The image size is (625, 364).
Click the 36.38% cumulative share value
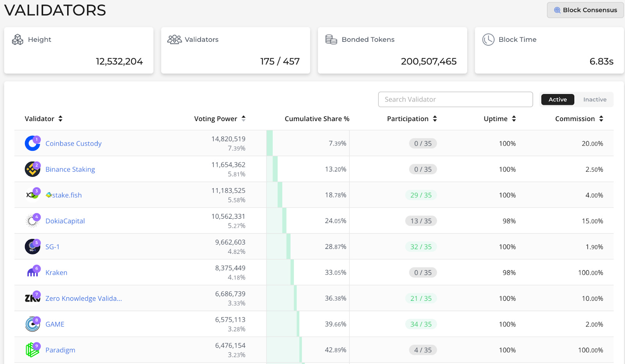(x=336, y=298)
